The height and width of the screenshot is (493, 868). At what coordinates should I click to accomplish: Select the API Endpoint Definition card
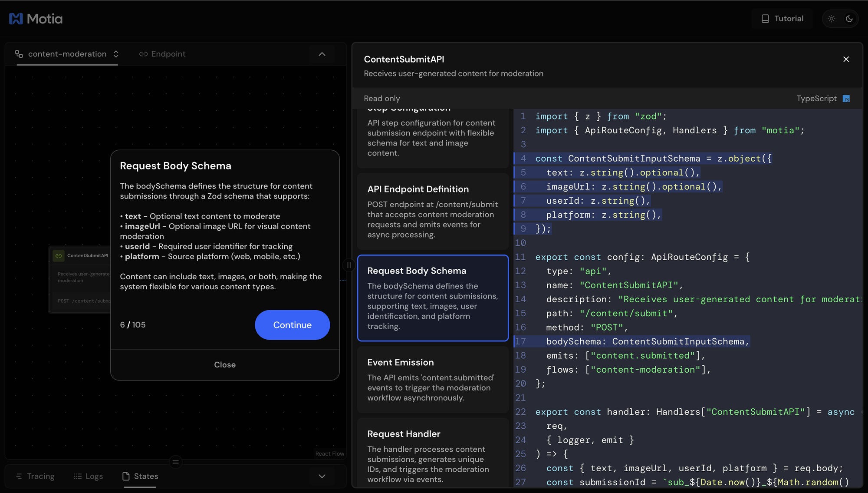(x=432, y=212)
